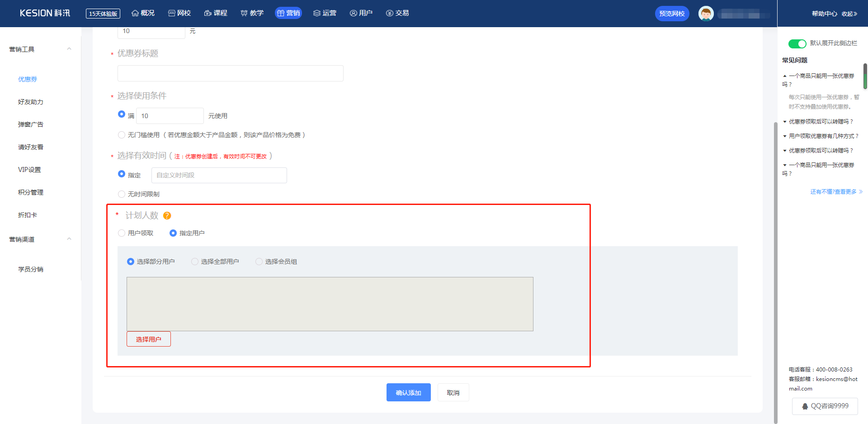Open the 交易 top menu
The height and width of the screenshot is (424, 868).
[x=397, y=13]
